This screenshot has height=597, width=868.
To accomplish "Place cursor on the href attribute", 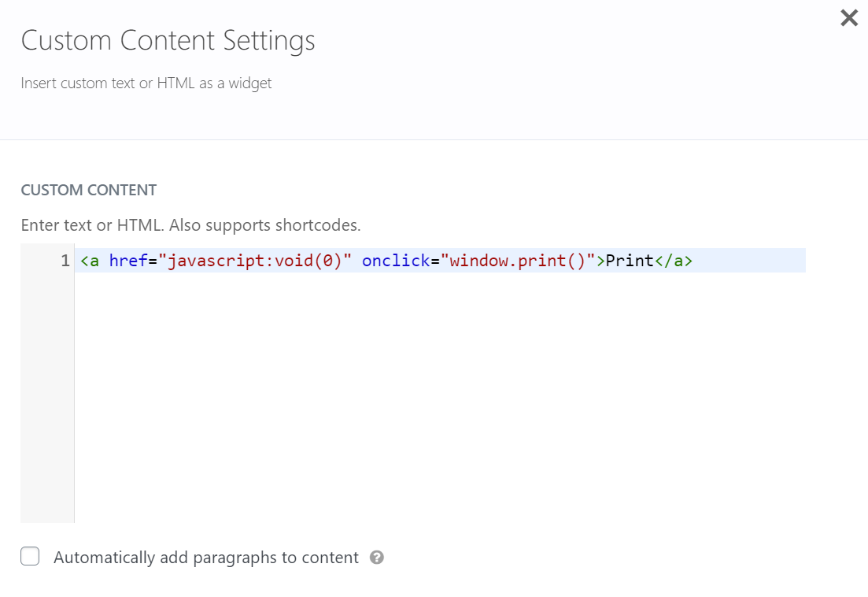I will (x=128, y=261).
